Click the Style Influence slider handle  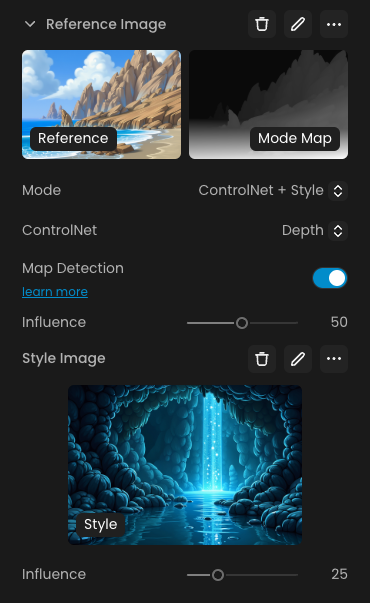[218, 575]
